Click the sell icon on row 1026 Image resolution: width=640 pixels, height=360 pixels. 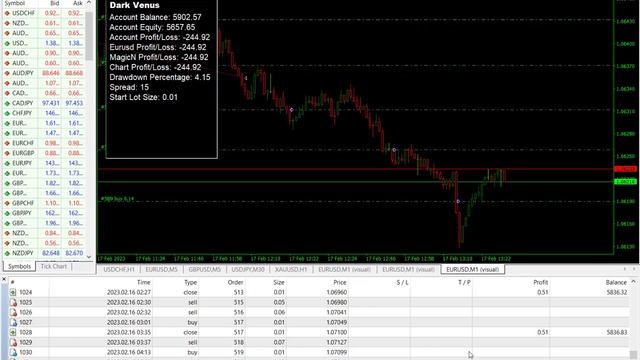(13, 312)
